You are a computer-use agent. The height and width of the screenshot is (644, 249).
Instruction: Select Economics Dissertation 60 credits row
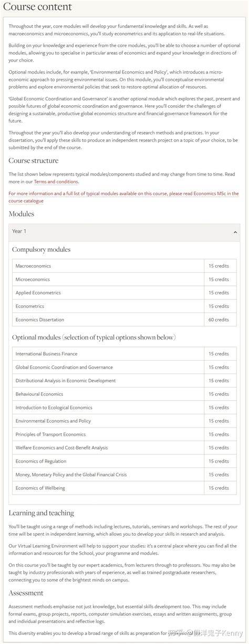point(124,320)
